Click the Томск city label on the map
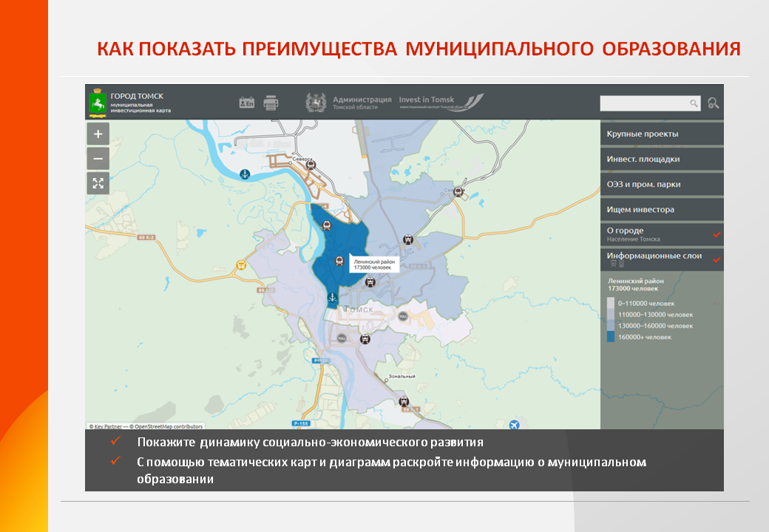 [359, 309]
